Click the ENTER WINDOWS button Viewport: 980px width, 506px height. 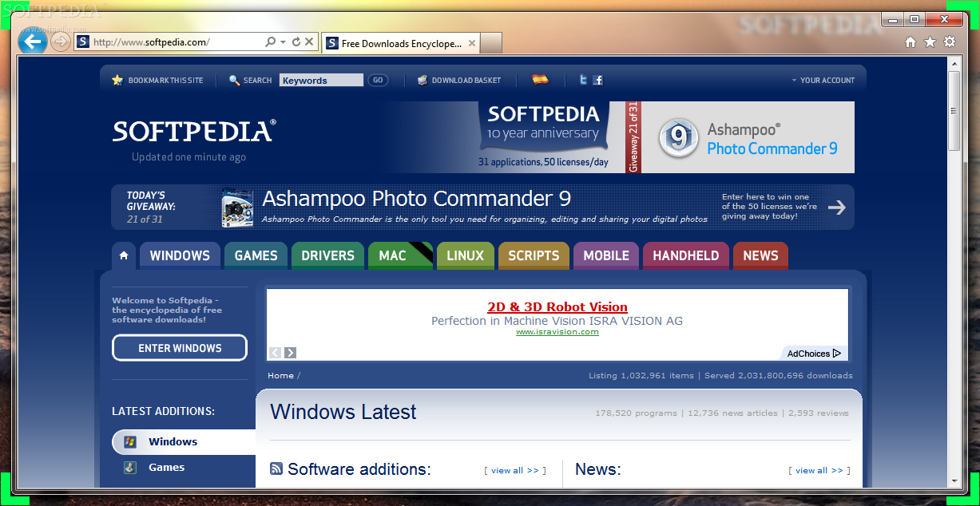pyautogui.click(x=180, y=348)
